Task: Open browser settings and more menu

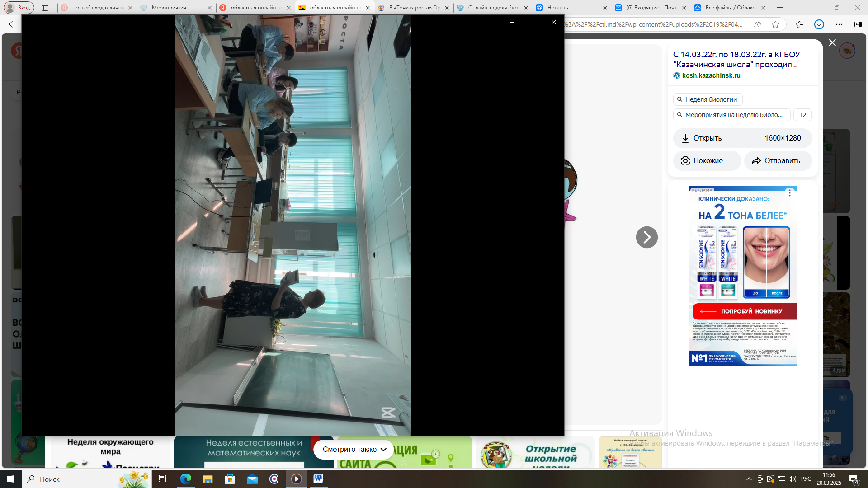Action: click(839, 24)
